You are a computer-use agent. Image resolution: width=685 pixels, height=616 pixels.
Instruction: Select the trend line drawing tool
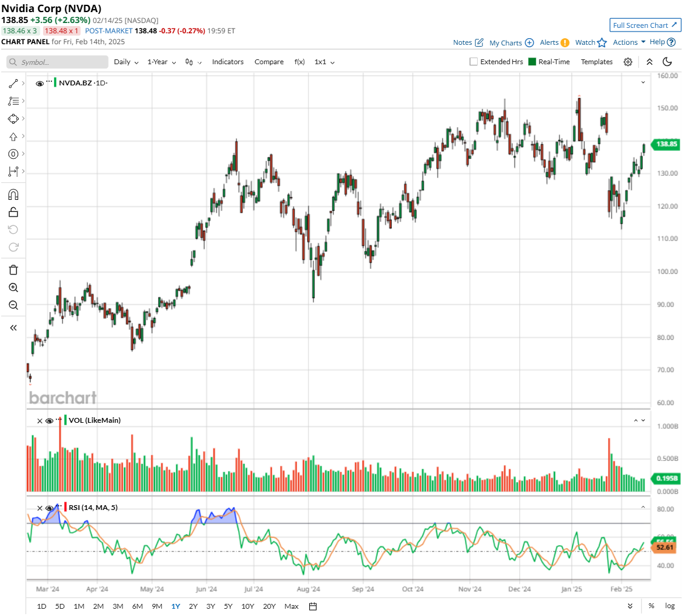[13, 84]
